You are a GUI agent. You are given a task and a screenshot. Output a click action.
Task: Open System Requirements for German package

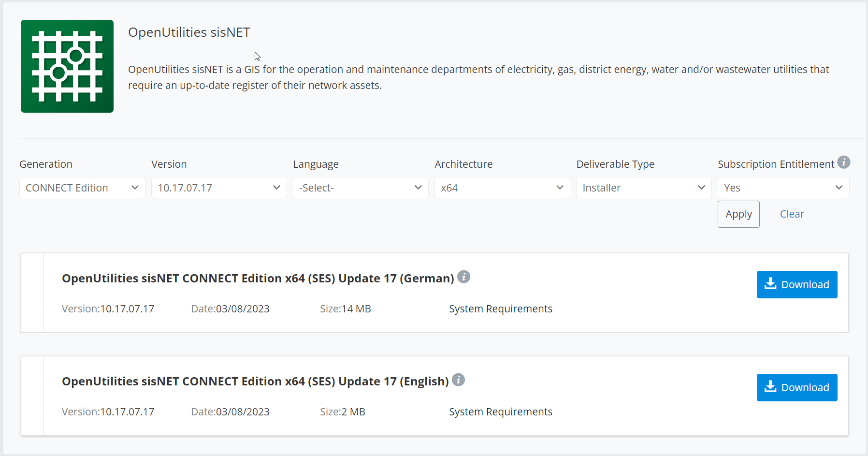(501, 309)
